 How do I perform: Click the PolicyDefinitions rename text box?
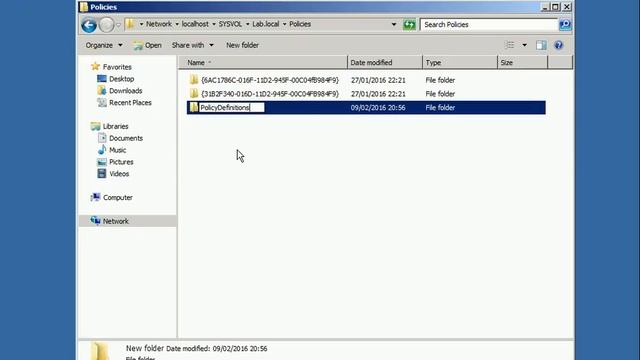pos(232,108)
